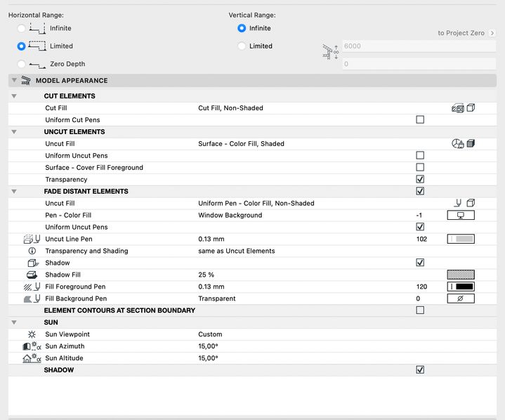
Task: Select Infinite horizontal range radio button
Action: 21,28
